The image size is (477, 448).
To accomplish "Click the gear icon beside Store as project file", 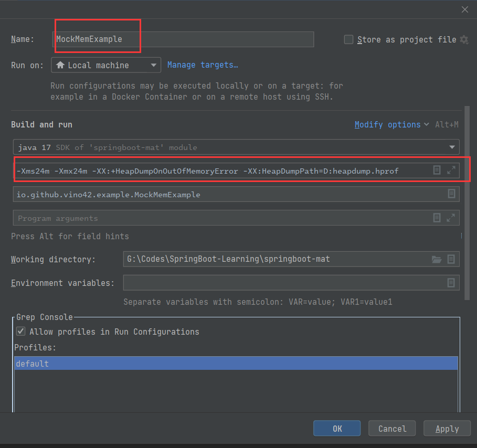I will click(x=463, y=40).
